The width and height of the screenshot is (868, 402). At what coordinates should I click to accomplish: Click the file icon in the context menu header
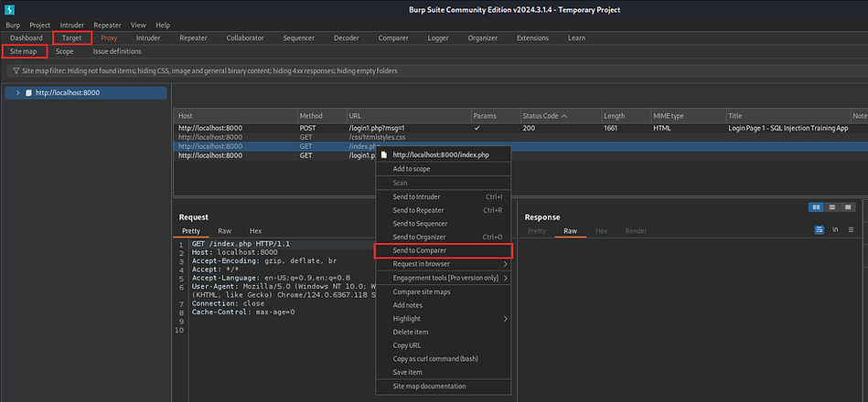click(383, 154)
